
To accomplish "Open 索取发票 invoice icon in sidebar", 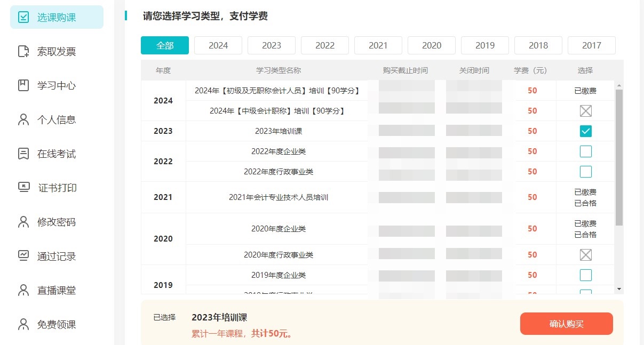I will 23,51.
